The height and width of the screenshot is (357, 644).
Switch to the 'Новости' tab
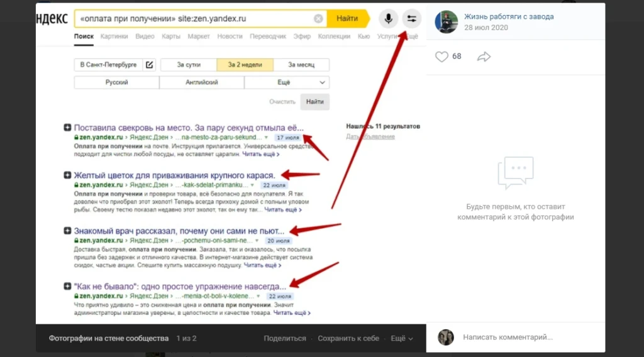click(230, 36)
